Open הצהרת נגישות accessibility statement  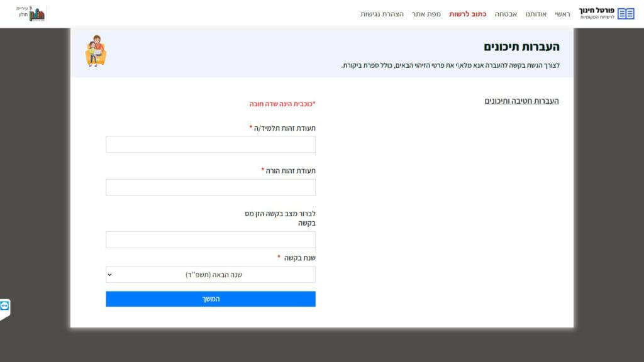[382, 14]
